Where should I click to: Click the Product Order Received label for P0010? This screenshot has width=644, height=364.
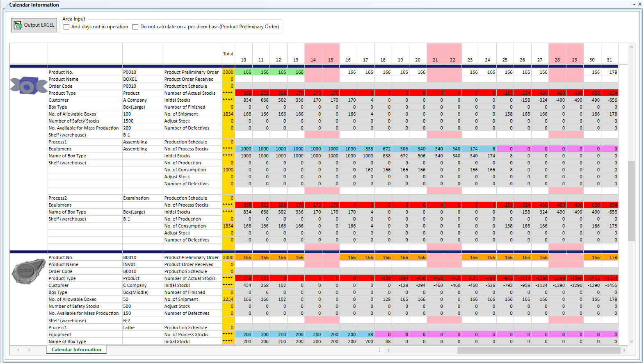tap(189, 79)
